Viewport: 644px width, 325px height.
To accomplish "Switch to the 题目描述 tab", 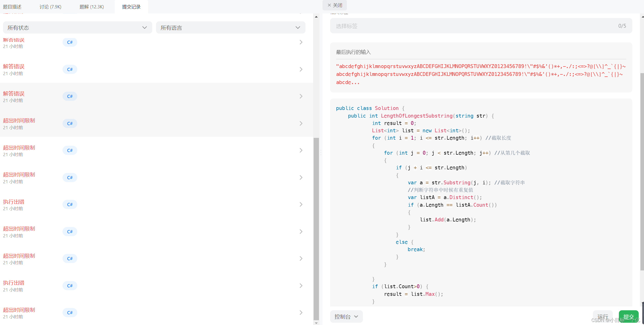I will (12, 7).
